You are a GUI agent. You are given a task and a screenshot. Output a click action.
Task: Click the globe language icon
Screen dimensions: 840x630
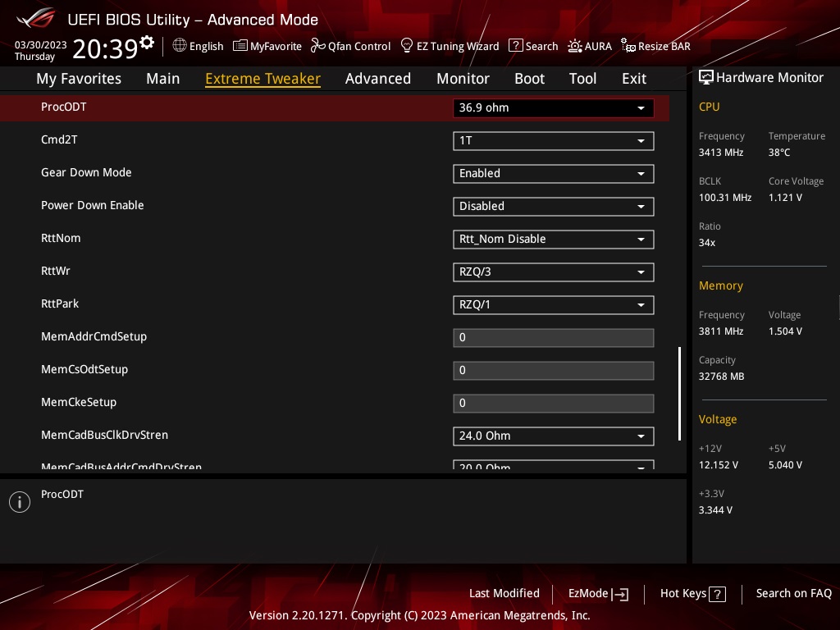[180, 46]
